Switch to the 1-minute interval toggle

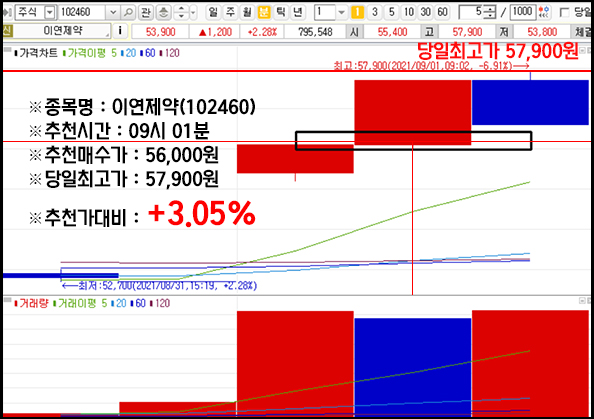click(357, 13)
